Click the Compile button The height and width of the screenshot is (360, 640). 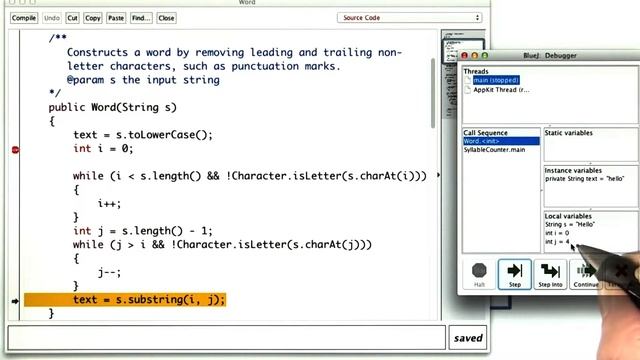24,18
